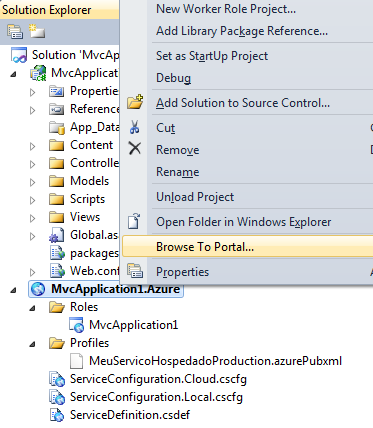Screen dimensions: 373x428
Task: Click the Solution icon at tree top
Action: pos(19,55)
